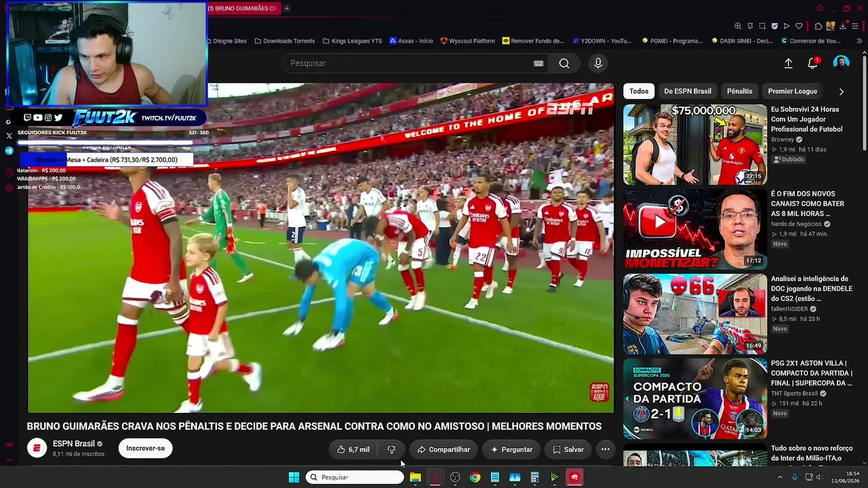
Task: Open the Asaas - Início bookmark
Action: pyautogui.click(x=411, y=41)
